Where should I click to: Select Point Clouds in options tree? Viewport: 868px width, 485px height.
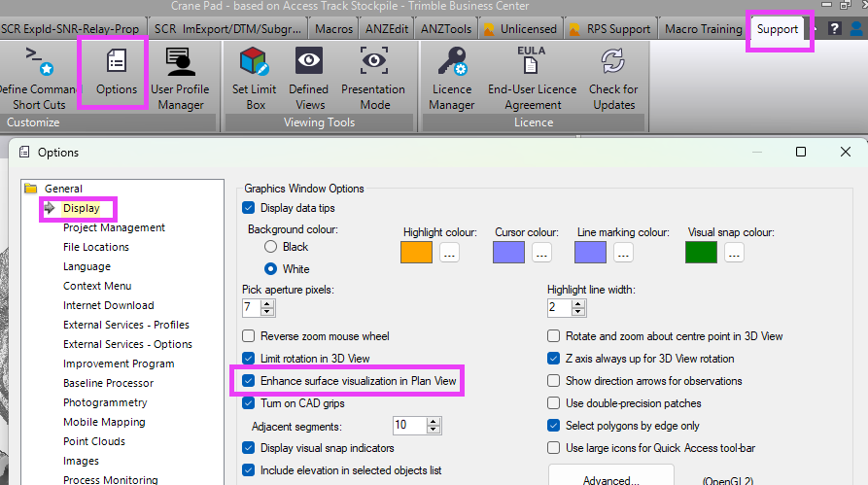(x=94, y=441)
